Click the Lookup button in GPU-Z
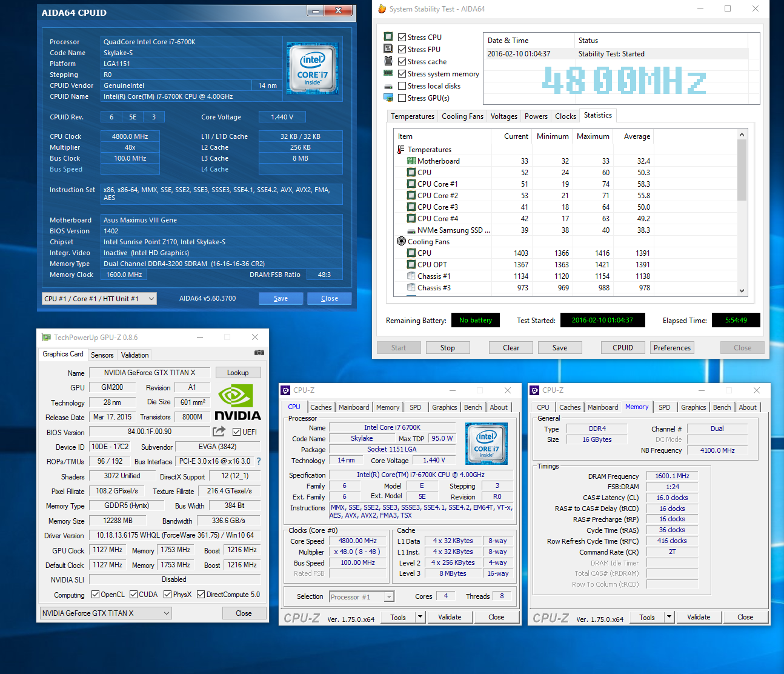784x674 pixels. click(238, 373)
